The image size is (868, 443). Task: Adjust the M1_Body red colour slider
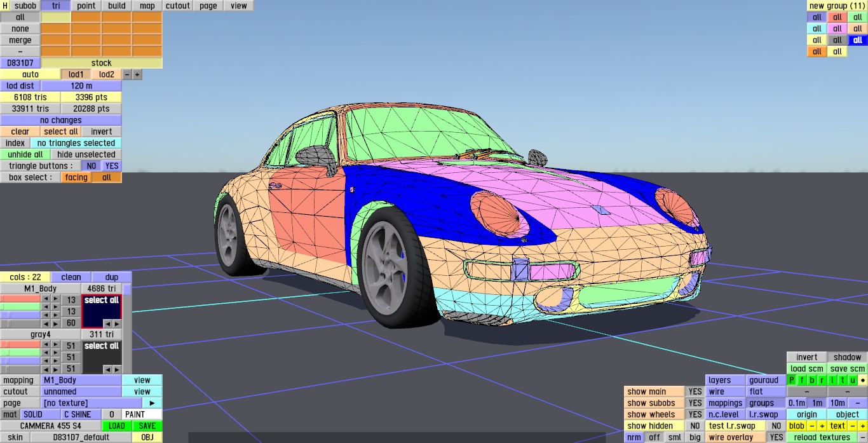point(20,299)
